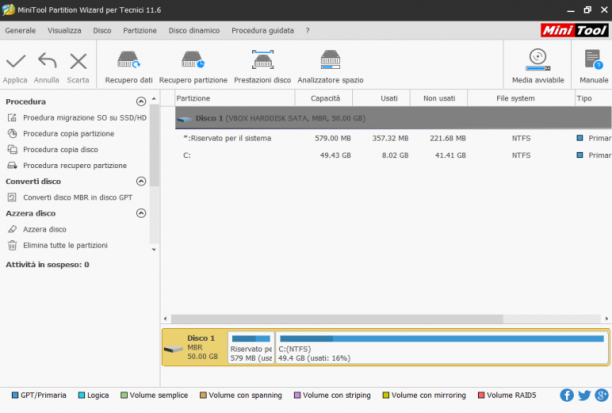The height and width of the screenshot is (413, 612).
Task: Click the Scarta discard X icon
Action: click(78, 61)
